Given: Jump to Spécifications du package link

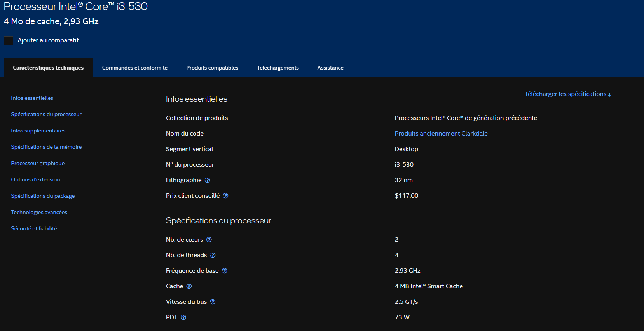Looking at the screenshot, I should [43, 196].
